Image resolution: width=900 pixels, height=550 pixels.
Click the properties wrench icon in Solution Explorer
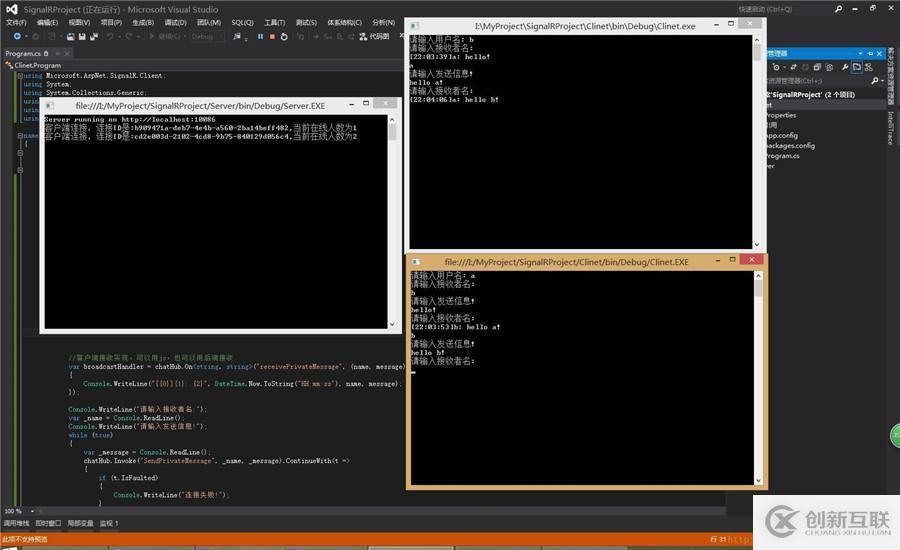(x=845, y=67)
